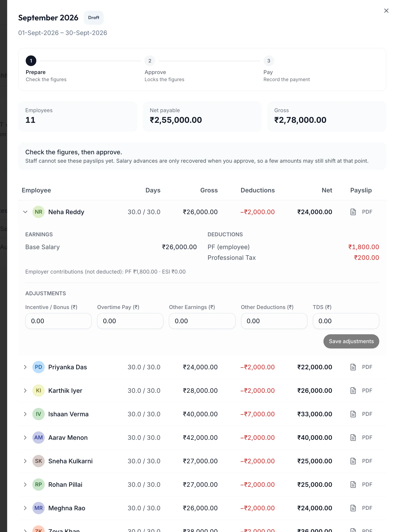Open PDF link for Ishaan Verma
The height and width of the screenshot is (532, 397).
367,414
